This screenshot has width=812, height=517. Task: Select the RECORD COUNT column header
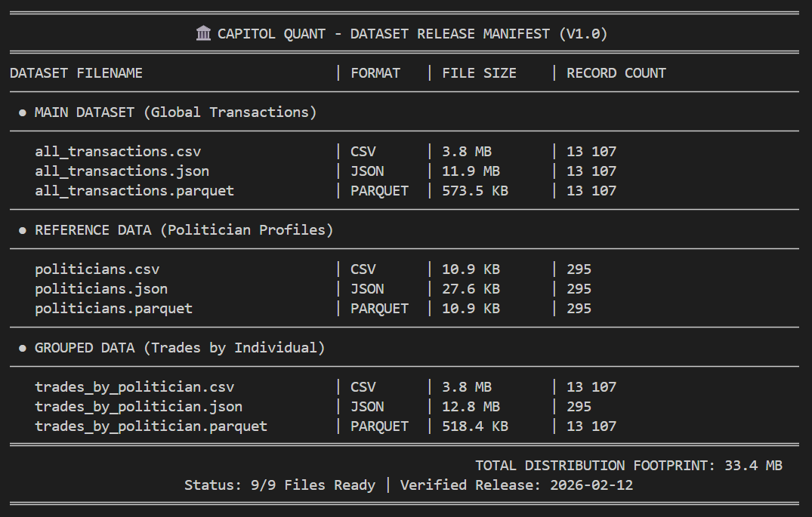(616, 72)
